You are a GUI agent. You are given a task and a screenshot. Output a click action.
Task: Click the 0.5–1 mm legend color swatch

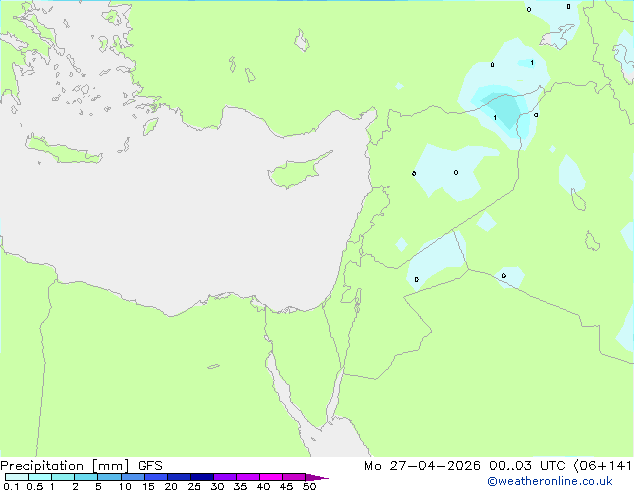tap(40, 477)
